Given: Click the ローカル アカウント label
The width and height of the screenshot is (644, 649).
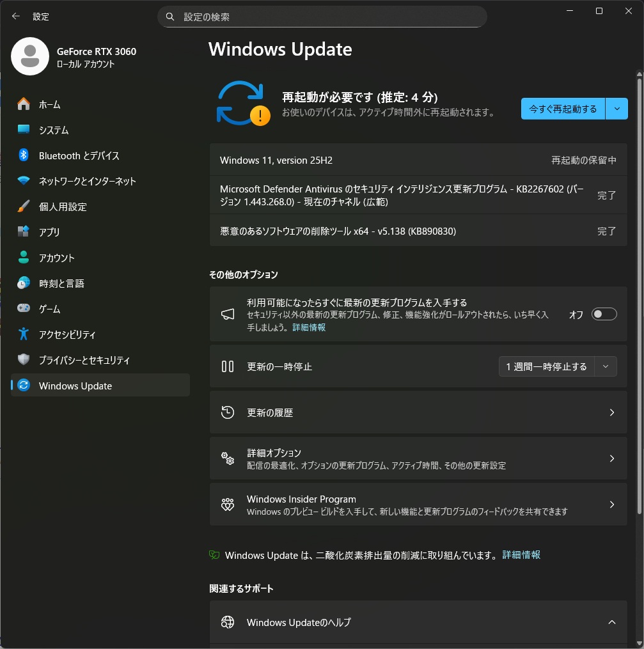Looking at the screenshot, I should (86, 64).
